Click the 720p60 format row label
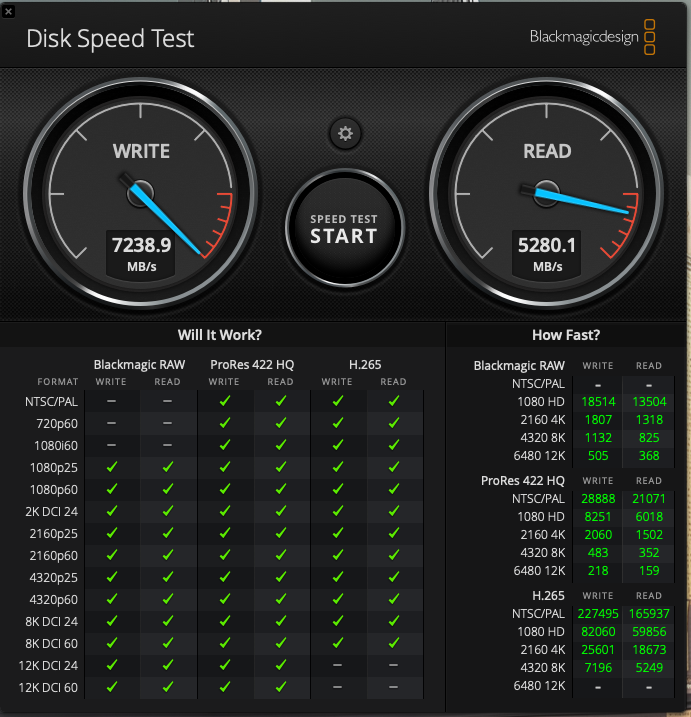The width and height of the screenshot is (691, 717). 57,424
